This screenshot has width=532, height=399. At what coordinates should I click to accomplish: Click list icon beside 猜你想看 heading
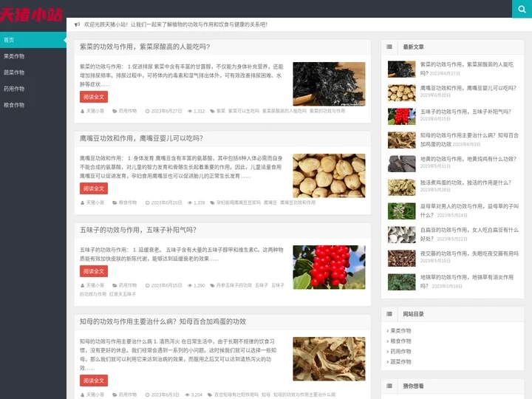pyautogui.click(x=389, y=386)
